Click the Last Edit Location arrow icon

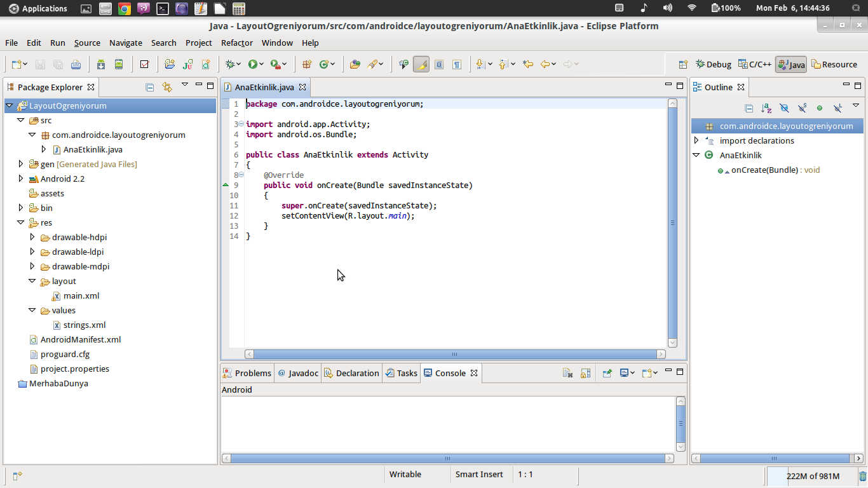tap(527, 64)
